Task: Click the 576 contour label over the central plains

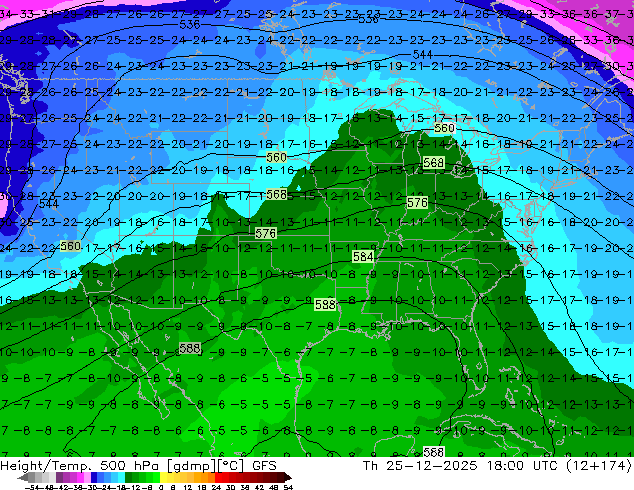Action: click(266, 233)
